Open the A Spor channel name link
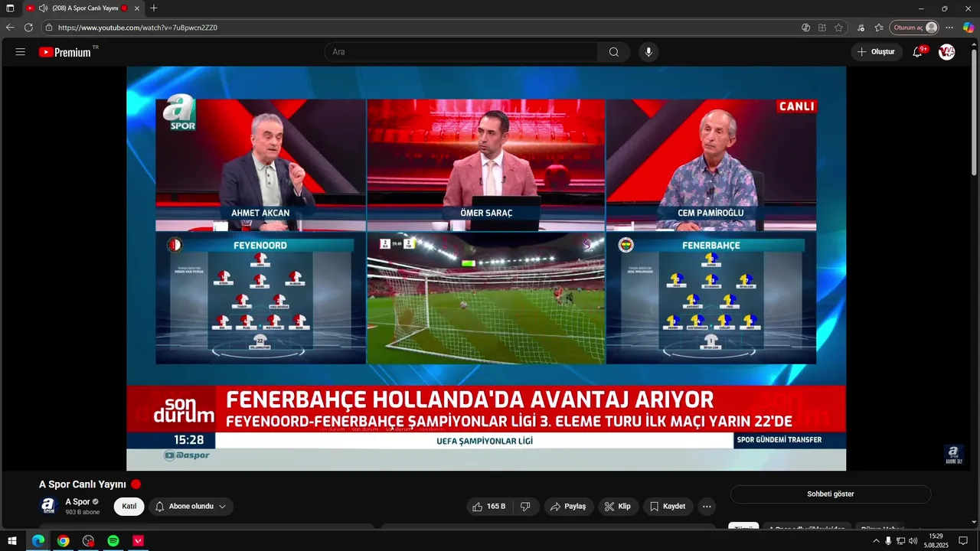980x551 pixels. point(77,502)
